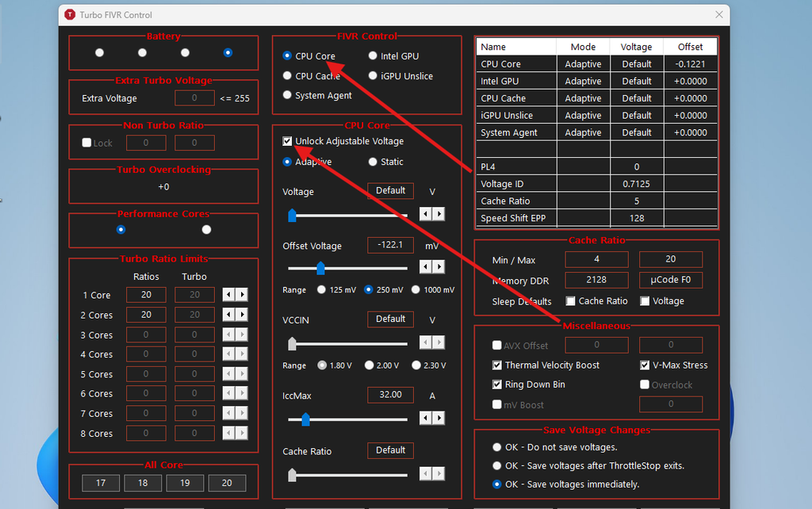812x509 pixels.
Task: Choose Adaptive voltage mode
Action: (287, 162)
